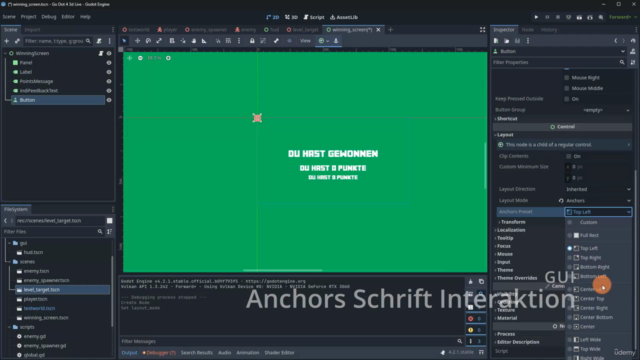Open the Layout Mode Anchors dropdown
640x360 pixels.
pos(598,201)
